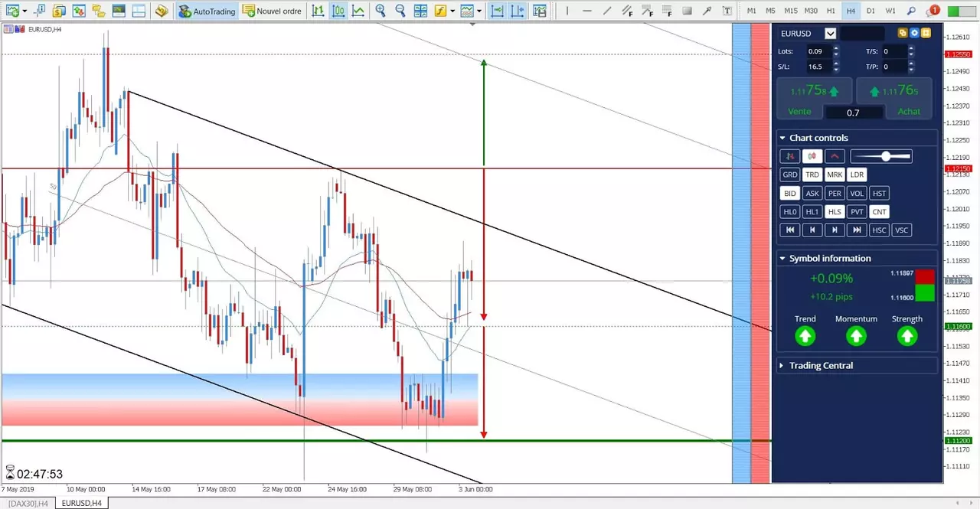The height and width of the screenshot is (509, 980).
Task: Toggle the BID line button
Action: point(789,194)
